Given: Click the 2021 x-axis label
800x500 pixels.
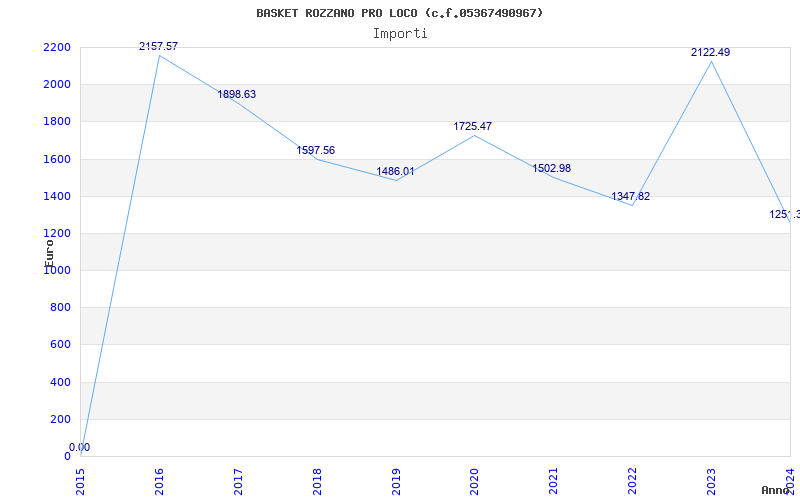Looking at the screenshot, I should tap(554, 481).
